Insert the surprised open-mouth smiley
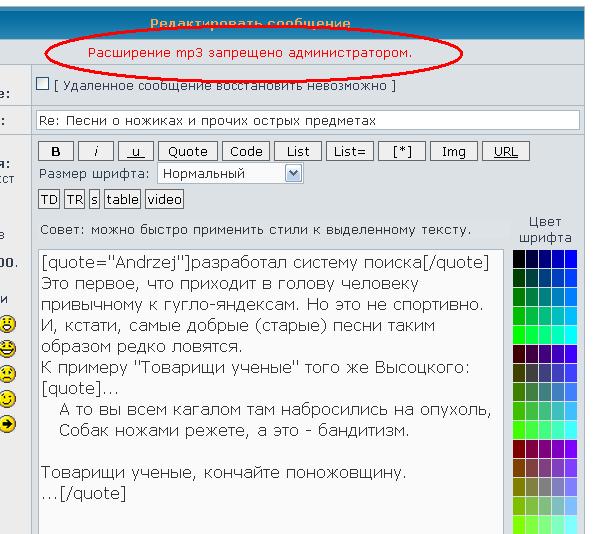 tap(8, 323)
